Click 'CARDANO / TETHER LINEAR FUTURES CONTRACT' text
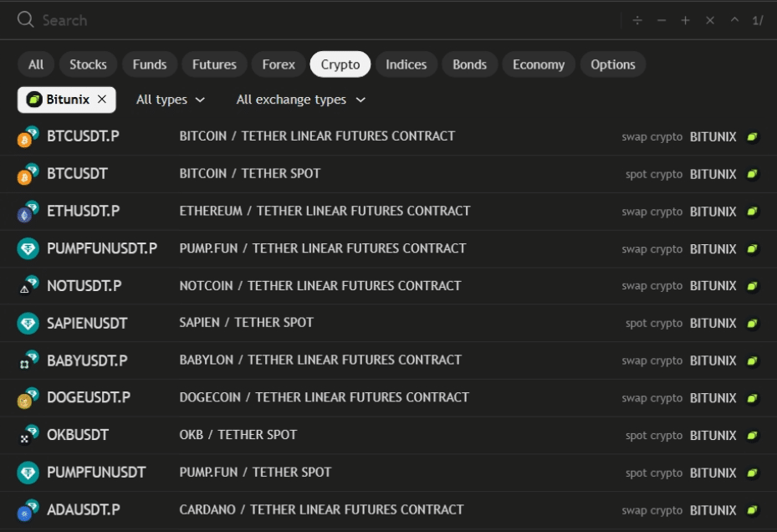The width and height of the screenshot is (777, 532). (x=322, y=509)
